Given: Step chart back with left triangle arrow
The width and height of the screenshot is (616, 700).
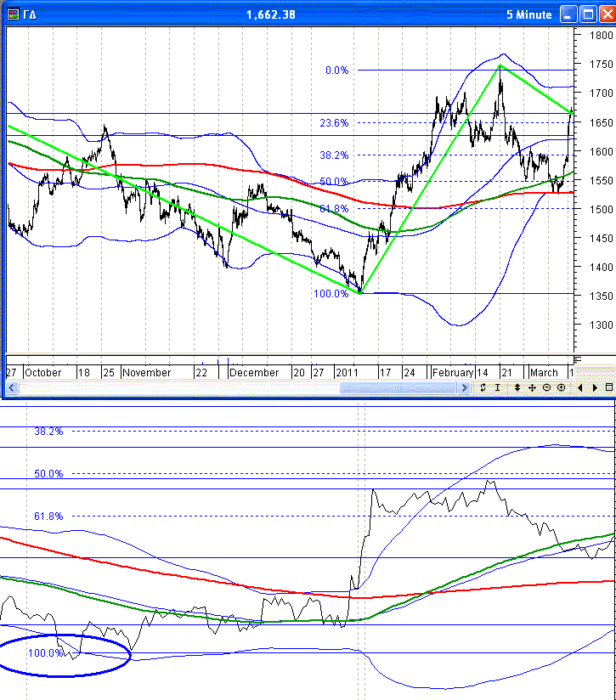Looking at the screenshot, I should (579, 387).
